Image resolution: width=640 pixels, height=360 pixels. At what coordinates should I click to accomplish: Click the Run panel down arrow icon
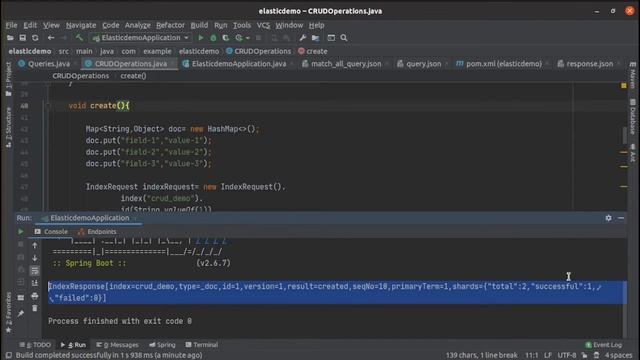pyautogui.click(x=35, y=258)
